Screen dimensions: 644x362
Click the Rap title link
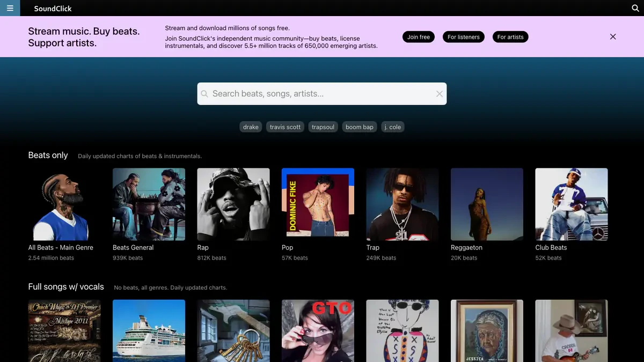pos(203,248)
